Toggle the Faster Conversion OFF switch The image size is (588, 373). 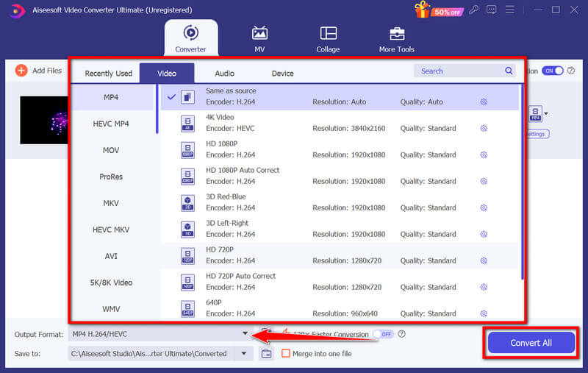pyautogui.click(x=383, y=334)
